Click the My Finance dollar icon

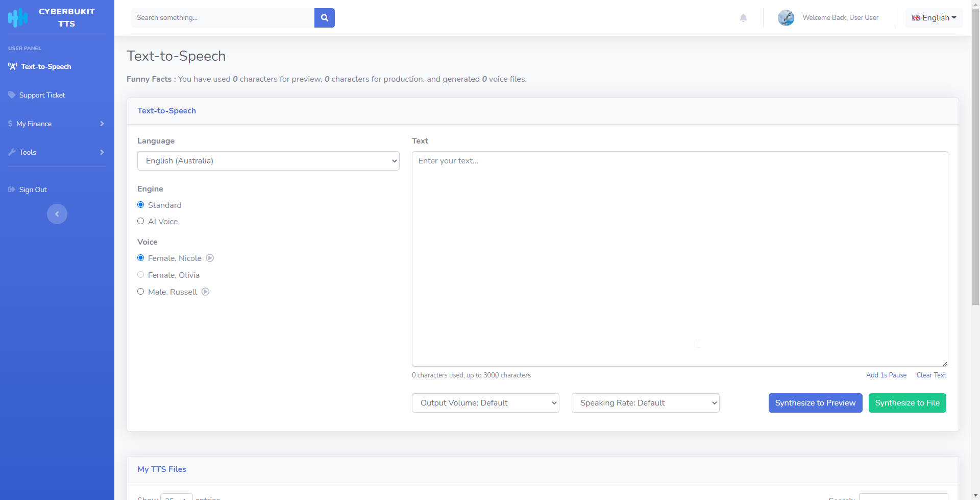coord(11,123)
